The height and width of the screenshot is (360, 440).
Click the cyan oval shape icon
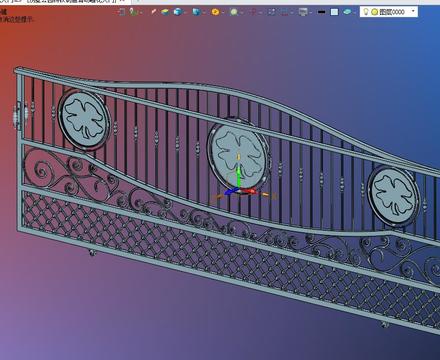[x=347, y=12]
